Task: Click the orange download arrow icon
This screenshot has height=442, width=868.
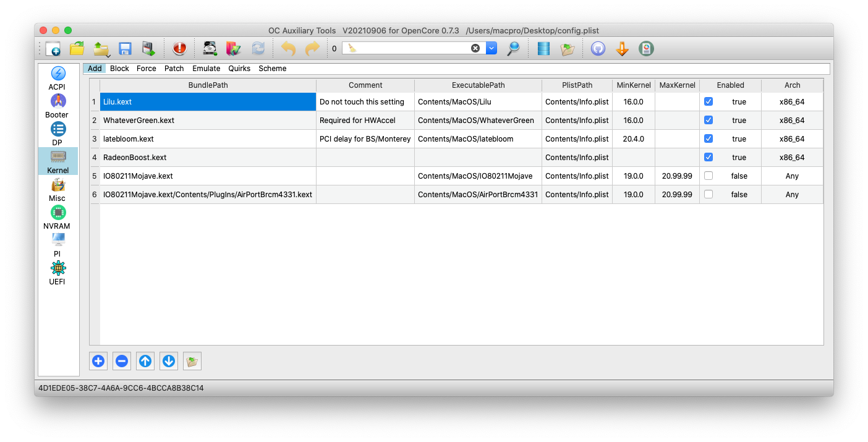Action: coord(623,48)
